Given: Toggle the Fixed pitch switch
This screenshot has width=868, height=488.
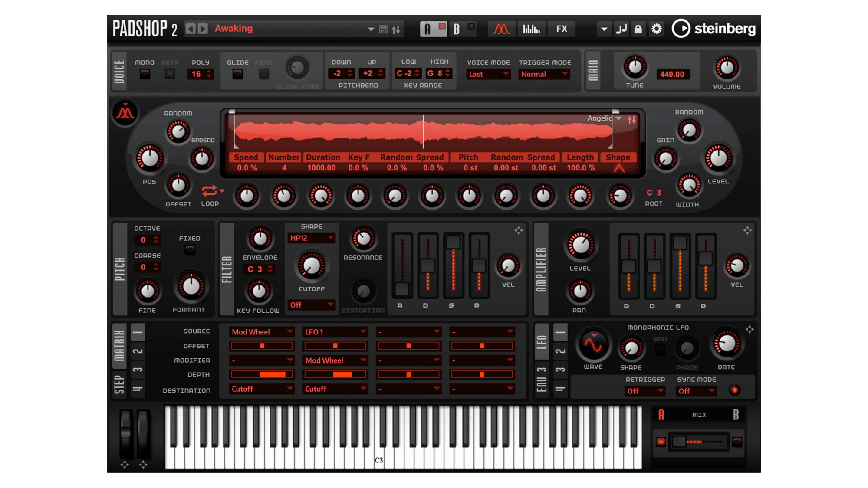Looking at the screenshot, I should coord(190,250).
